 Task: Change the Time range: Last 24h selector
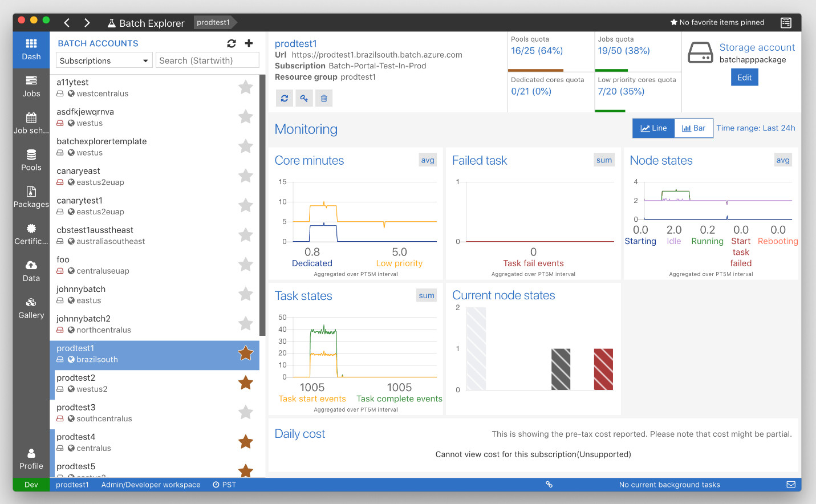[756, 128]
